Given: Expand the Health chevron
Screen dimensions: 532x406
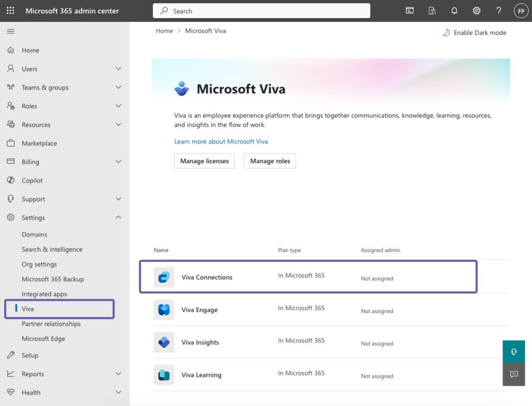Looking at the screenshot, I should tap(118, 392).
